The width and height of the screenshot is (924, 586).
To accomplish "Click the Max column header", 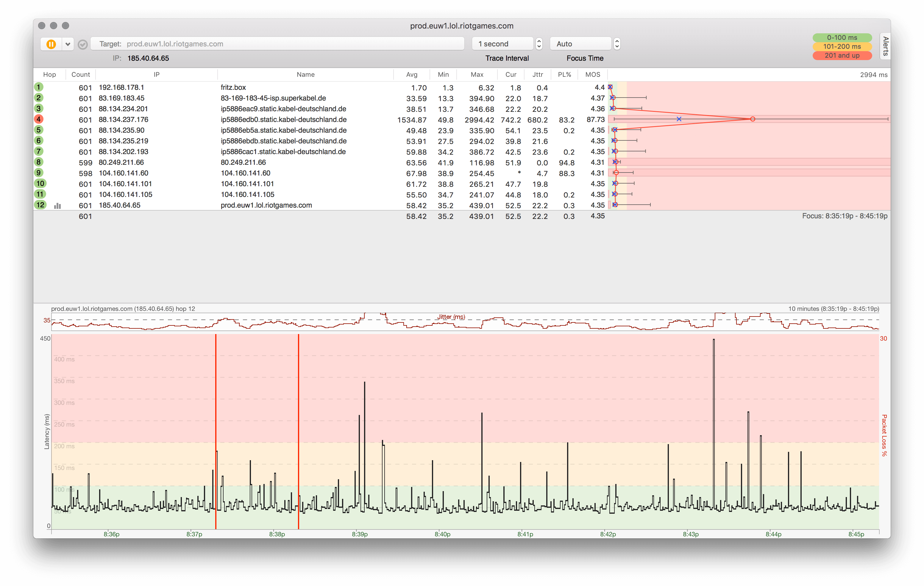I will (477, 74).
